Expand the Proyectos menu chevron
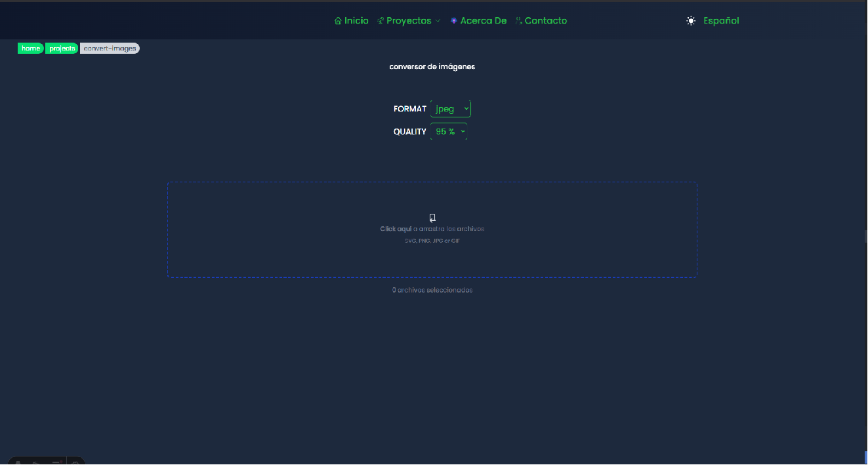The width and height of the screenshot is (868, 465). [x=438, y=21]
